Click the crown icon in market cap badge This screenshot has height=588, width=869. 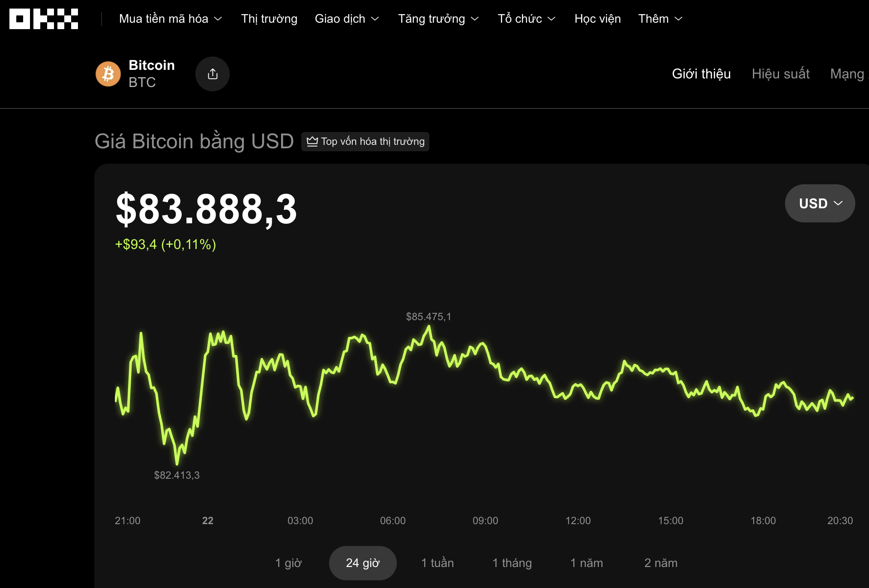pyautogui.click(x=312, y=141)
